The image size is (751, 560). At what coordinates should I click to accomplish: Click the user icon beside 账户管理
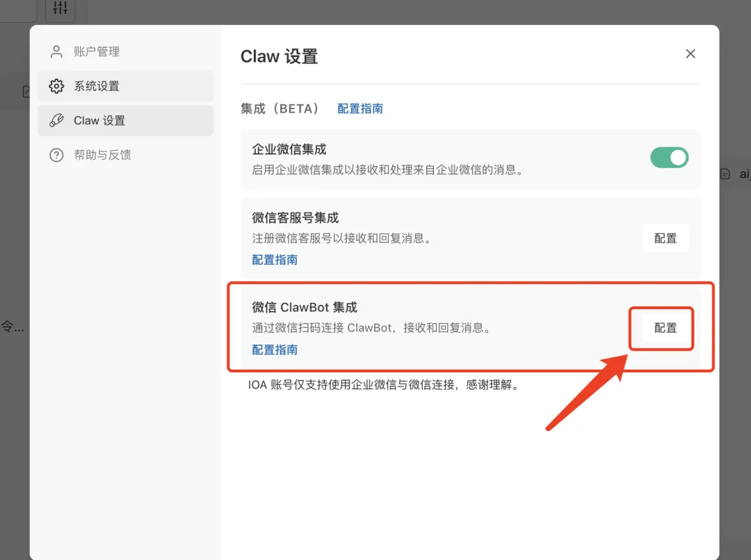click(56, 51)
